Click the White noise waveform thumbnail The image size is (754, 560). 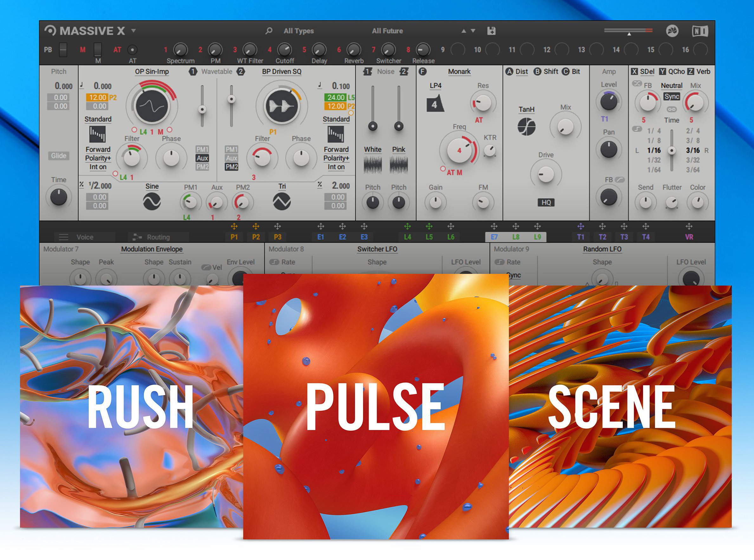click(x=373, y=165)
